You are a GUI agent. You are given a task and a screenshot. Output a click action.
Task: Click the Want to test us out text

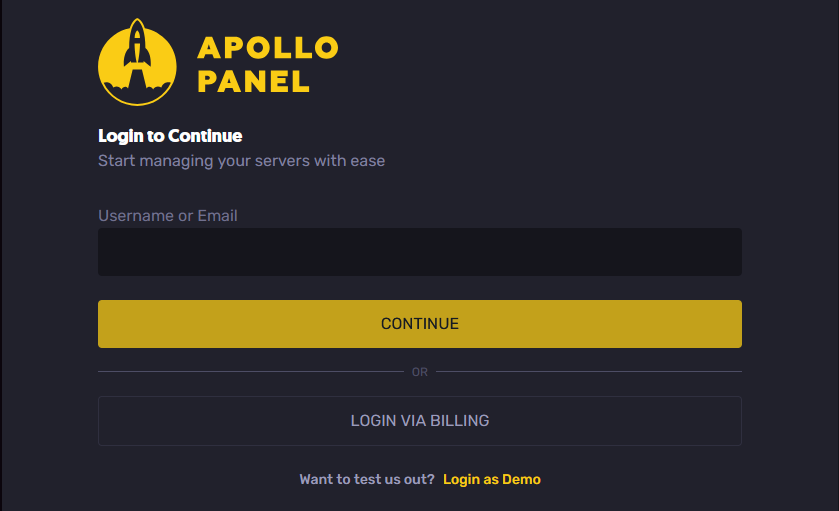click(x=367, y=479)
